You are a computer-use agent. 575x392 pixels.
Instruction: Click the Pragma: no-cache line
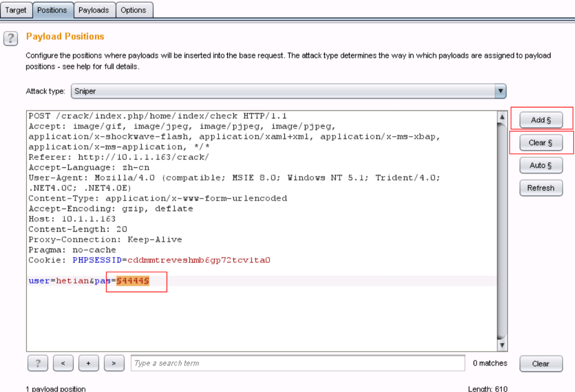[72, 249]
